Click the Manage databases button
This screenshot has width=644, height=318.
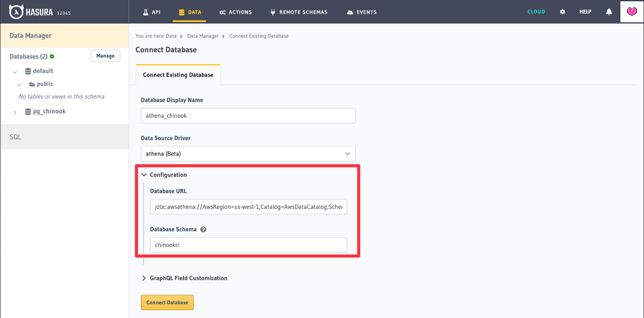[105, 56]
